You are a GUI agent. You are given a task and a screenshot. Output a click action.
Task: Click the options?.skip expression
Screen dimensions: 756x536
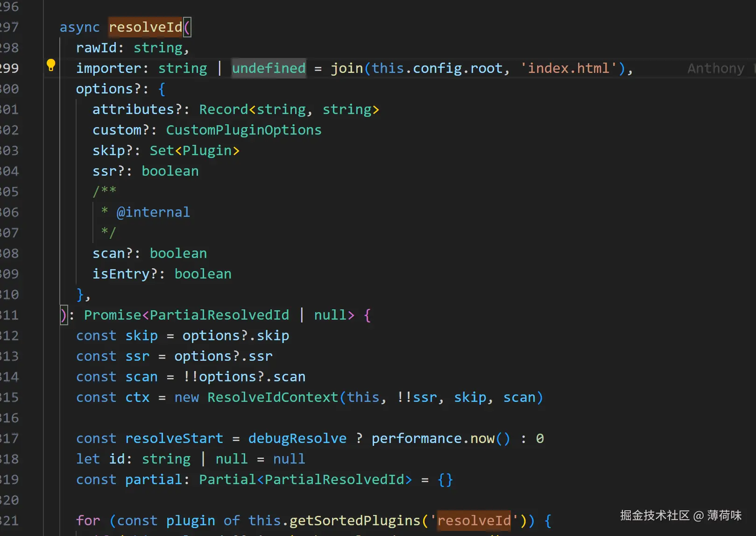(x=236, y=336)
